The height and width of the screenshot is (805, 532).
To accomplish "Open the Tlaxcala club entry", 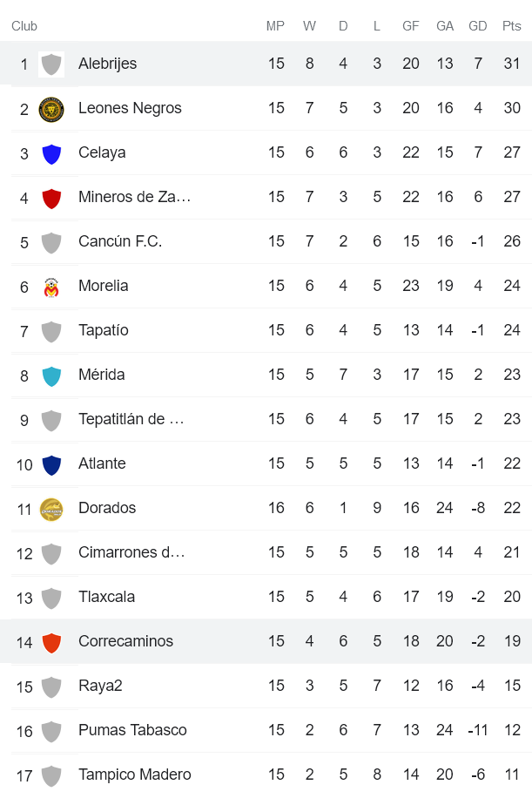I will click(106, 597).
